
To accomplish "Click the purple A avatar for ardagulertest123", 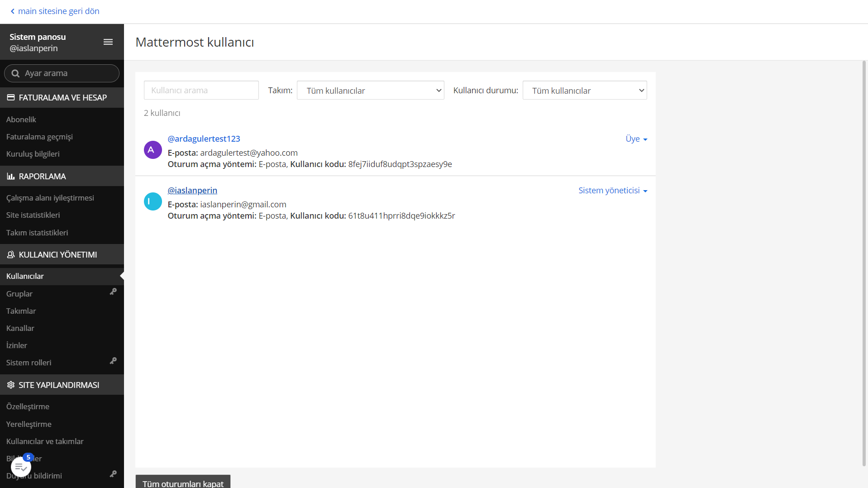I will tap(153, 150).
